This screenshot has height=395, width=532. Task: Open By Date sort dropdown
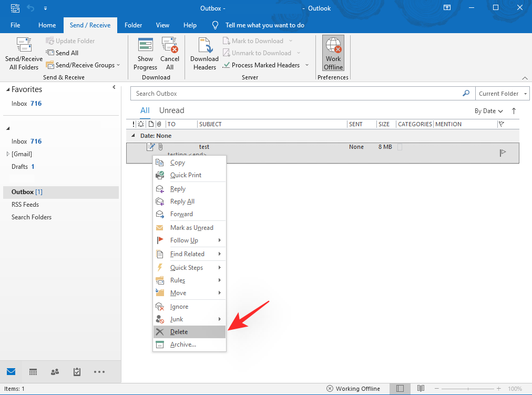click(488, 111)
